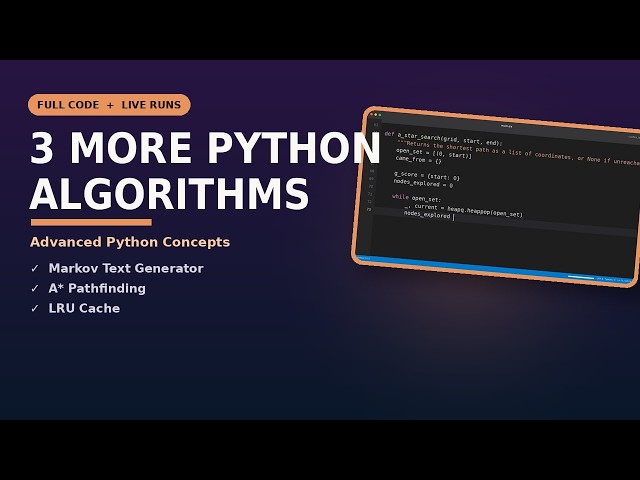Click the checkmark beside Markov Text Generator
640x480 pixels.
click(35, 268)
